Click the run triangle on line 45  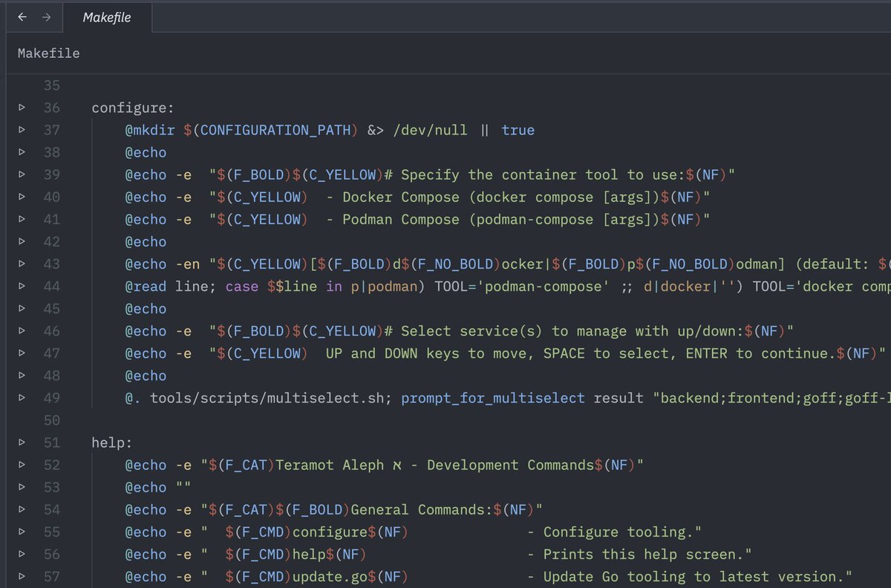(22, 308)
